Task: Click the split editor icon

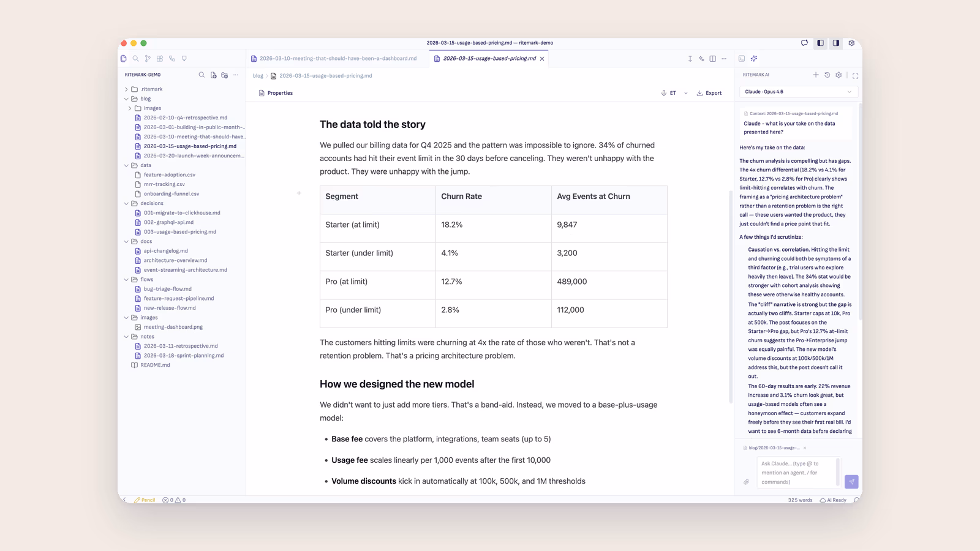Action: [713, 59]
